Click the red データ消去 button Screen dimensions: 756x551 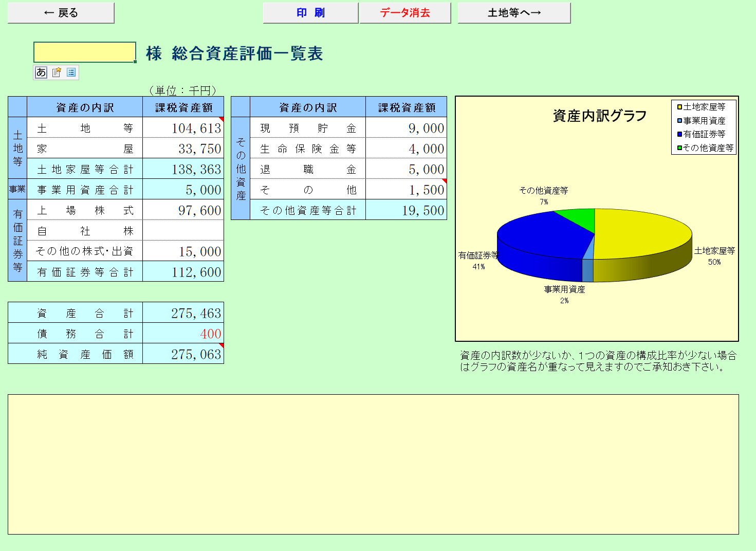405,13
